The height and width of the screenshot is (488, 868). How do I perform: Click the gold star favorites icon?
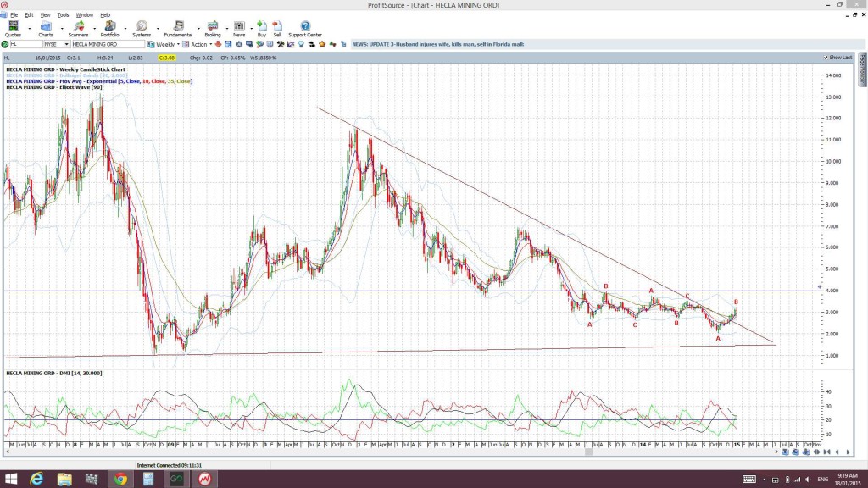(322, 44)
